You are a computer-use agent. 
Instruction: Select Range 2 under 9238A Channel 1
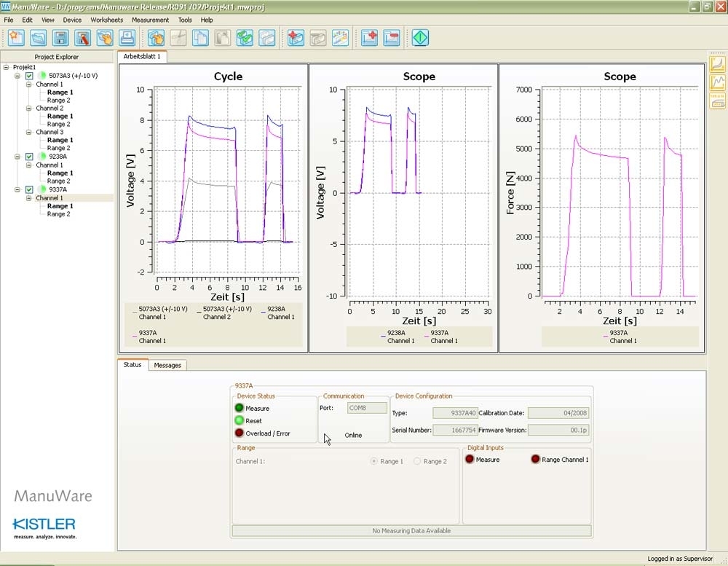click(58, 181)
